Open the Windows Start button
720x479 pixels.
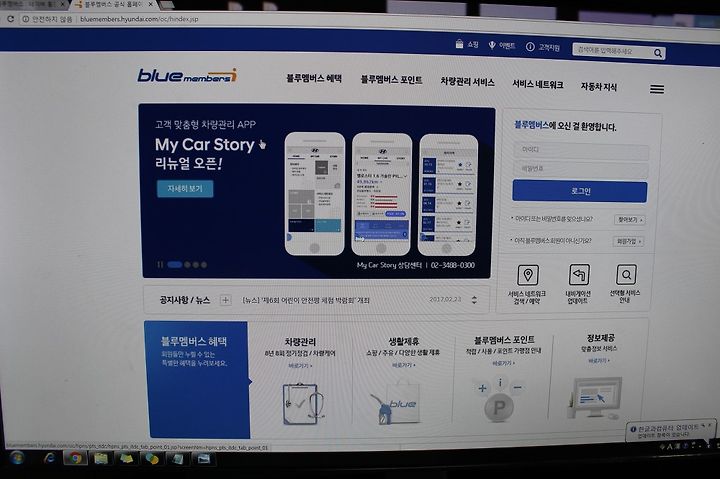pos(17,458)
